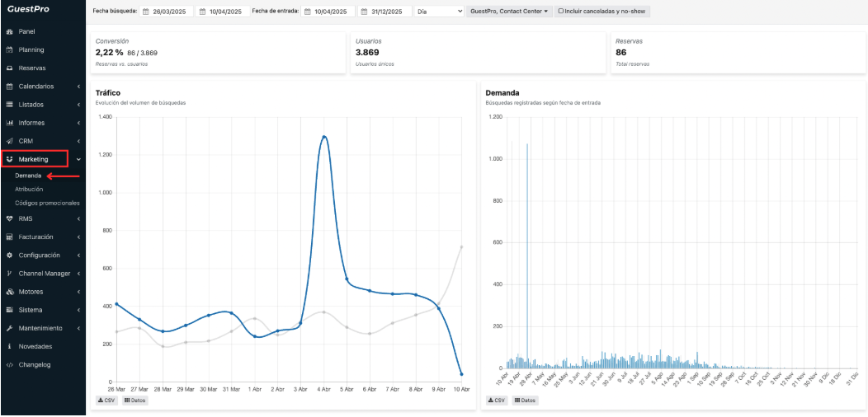
Task: Download CSV of the Tráfico chart
Action: [x=106, y=401]
